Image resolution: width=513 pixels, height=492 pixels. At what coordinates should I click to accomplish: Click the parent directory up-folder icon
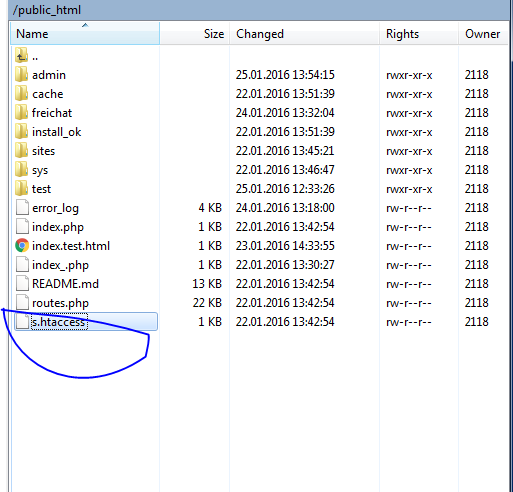pyautogui.click(x=22, y=55)
